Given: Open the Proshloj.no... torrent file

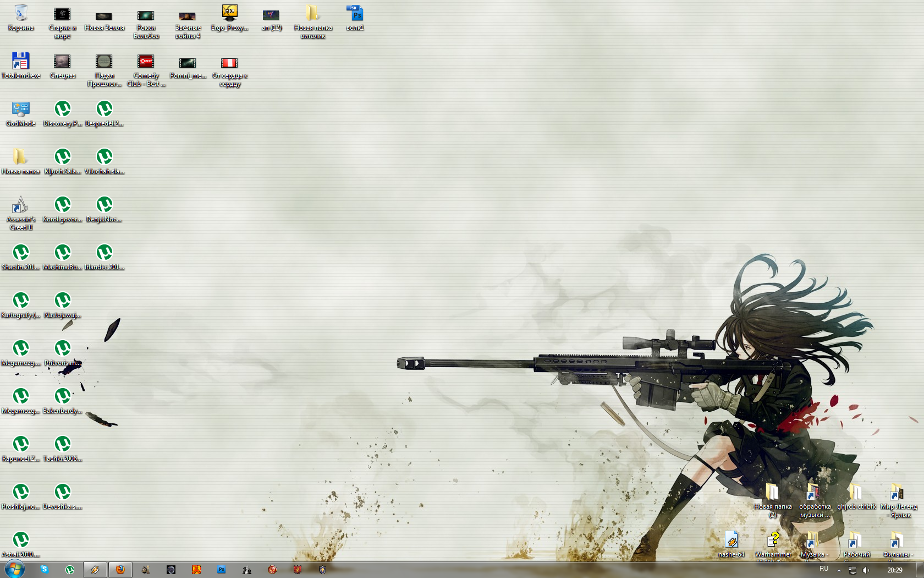Looking at the screenshot, I should point(21,497).
